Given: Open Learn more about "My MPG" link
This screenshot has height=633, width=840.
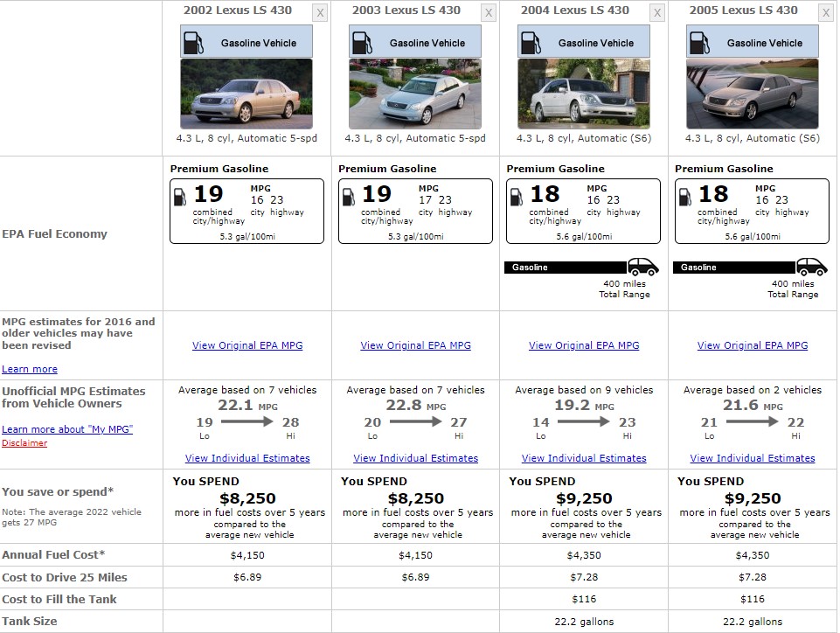Looking at the screenshot, I should 67,429.
